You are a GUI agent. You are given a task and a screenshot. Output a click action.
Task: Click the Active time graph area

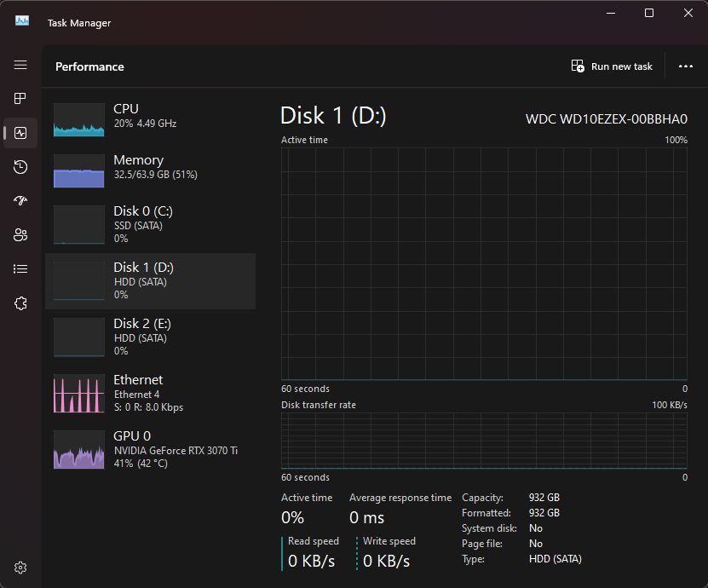tap(484, 263)
